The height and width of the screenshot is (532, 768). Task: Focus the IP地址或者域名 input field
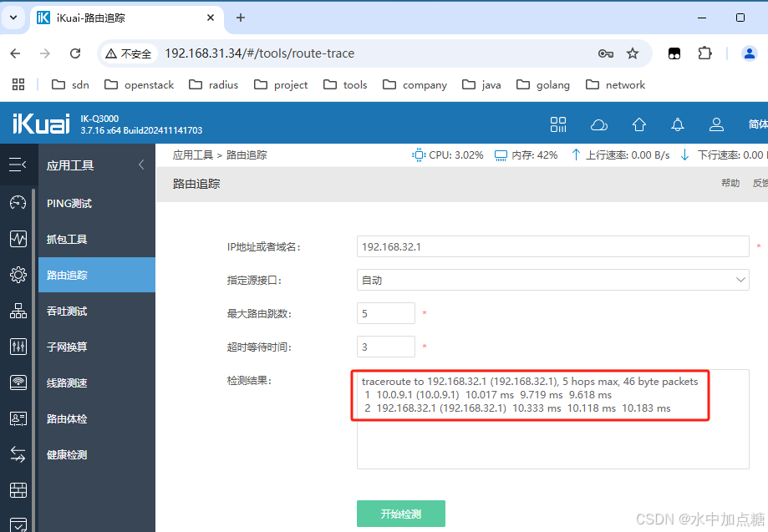point(552,246)
